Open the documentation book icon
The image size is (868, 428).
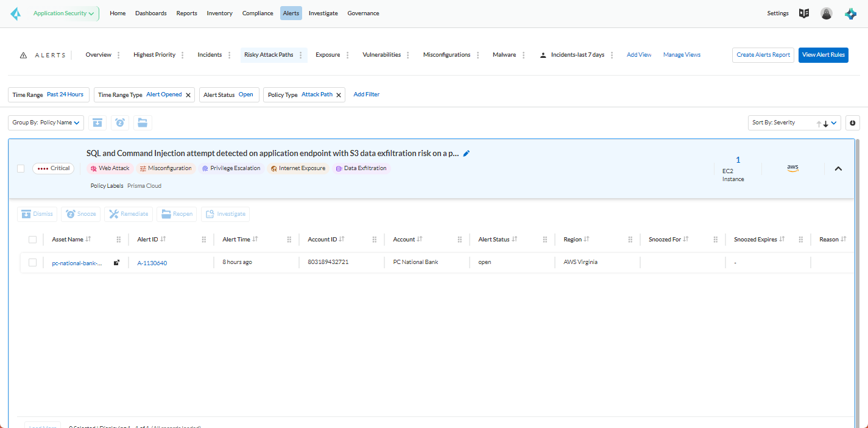(804, 13)
